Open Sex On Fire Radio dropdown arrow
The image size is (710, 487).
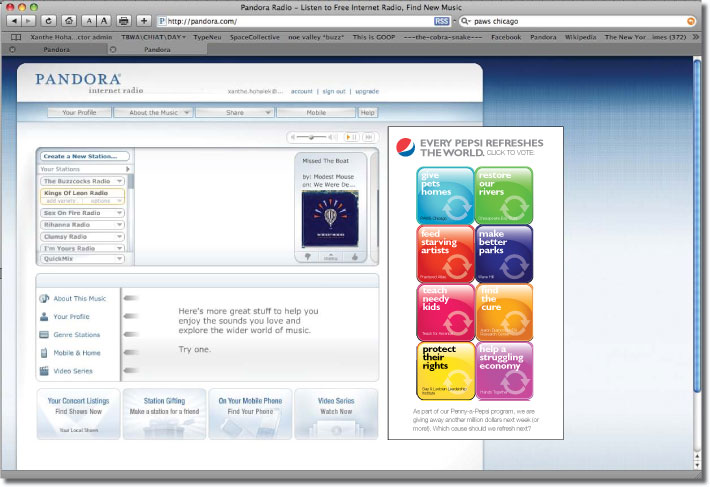pos(120,213)
